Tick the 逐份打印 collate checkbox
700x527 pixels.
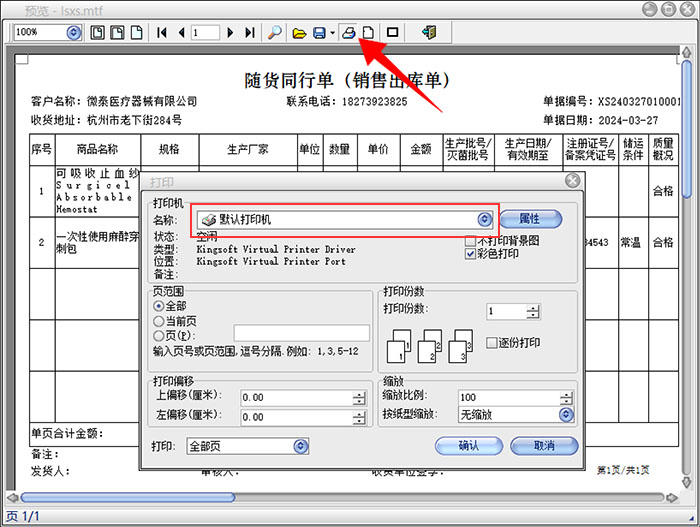point(492,343)
